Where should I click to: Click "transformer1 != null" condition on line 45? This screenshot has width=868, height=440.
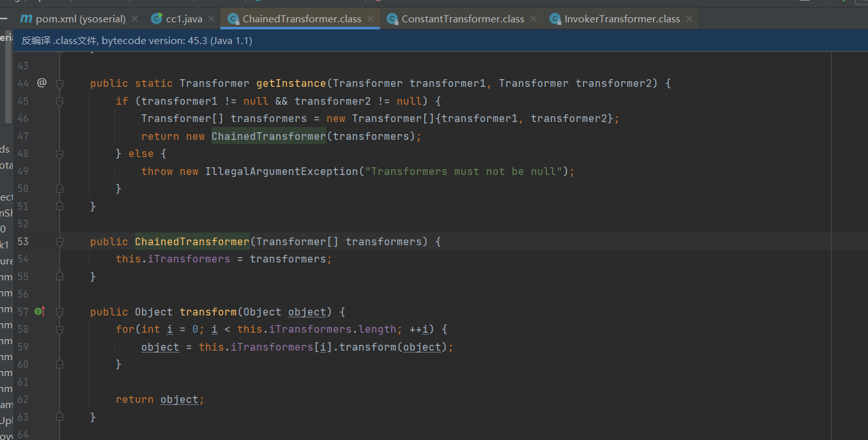(x=205, y=101)
